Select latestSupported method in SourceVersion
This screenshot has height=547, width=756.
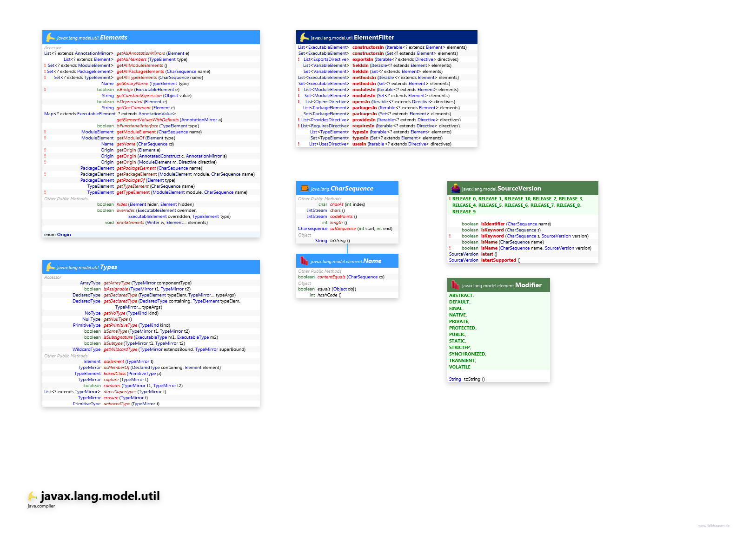(498, 260)
